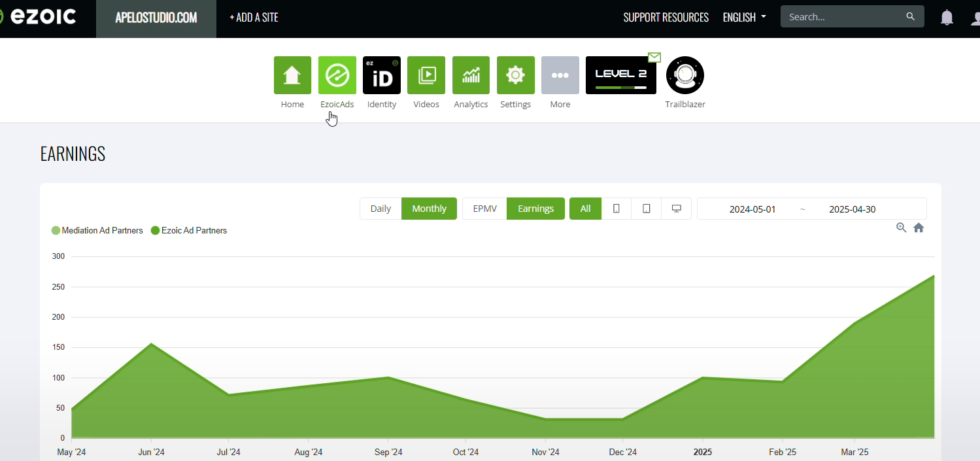Open the More options icon
Viewport: 980px width, 461px height.
pyautogui.click(x=560, y=75)
